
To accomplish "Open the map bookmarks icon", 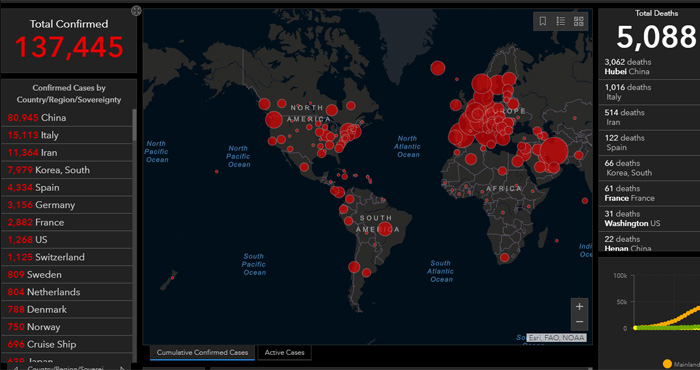I will [543, 21].
